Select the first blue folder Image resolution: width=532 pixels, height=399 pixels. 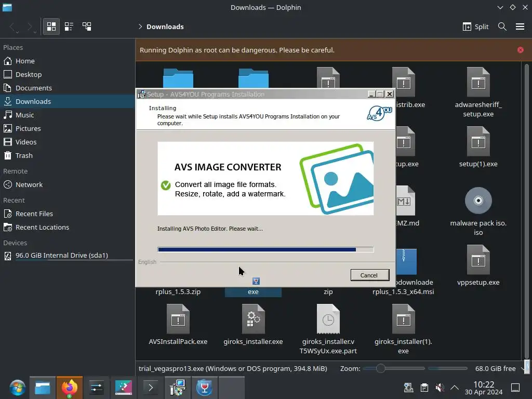(178, 78)
